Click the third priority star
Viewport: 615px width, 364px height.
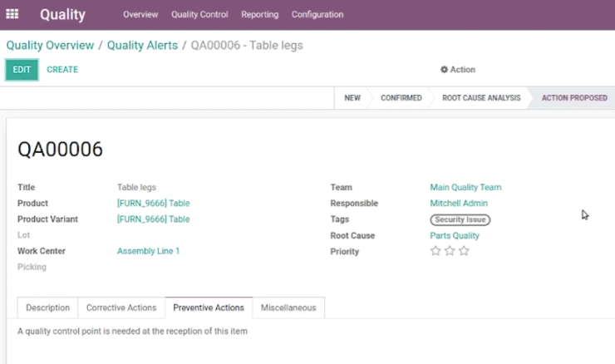464,251
